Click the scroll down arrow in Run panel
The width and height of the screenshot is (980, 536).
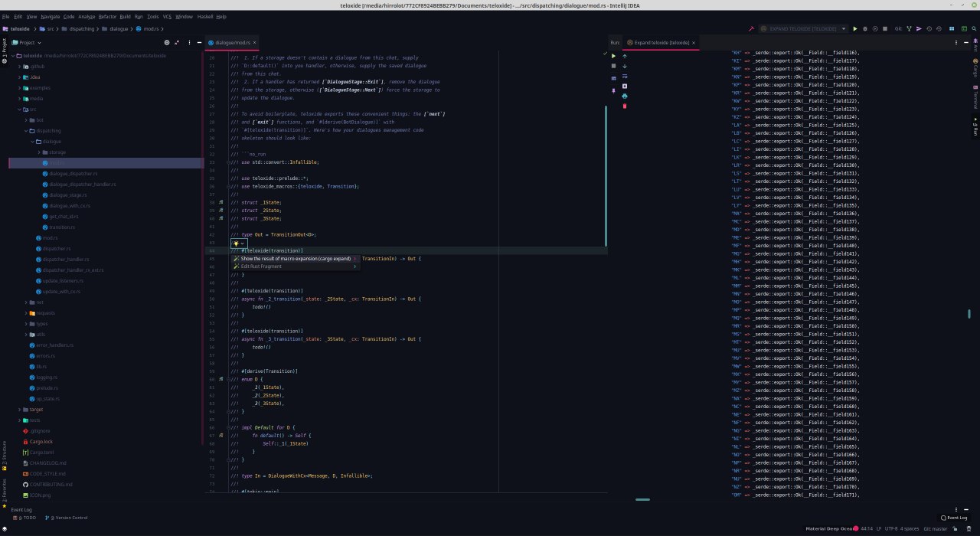pyautogui.click(x=625, y=67)
